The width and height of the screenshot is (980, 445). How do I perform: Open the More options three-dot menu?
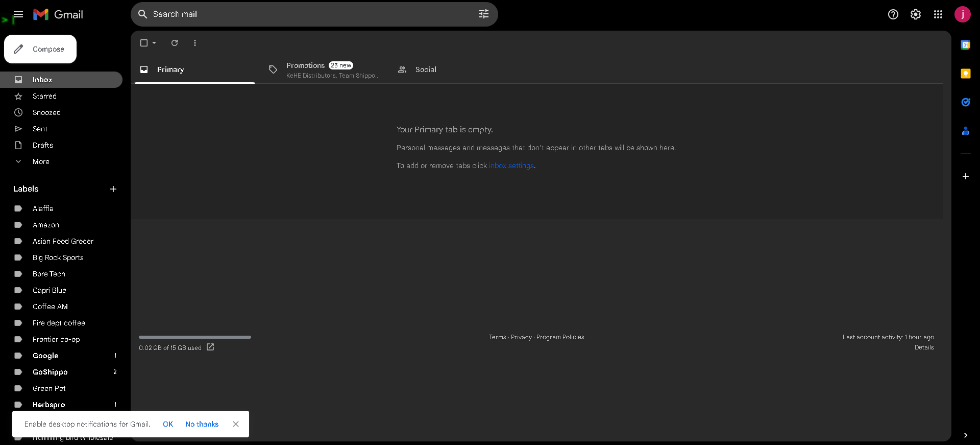[195, 43]
